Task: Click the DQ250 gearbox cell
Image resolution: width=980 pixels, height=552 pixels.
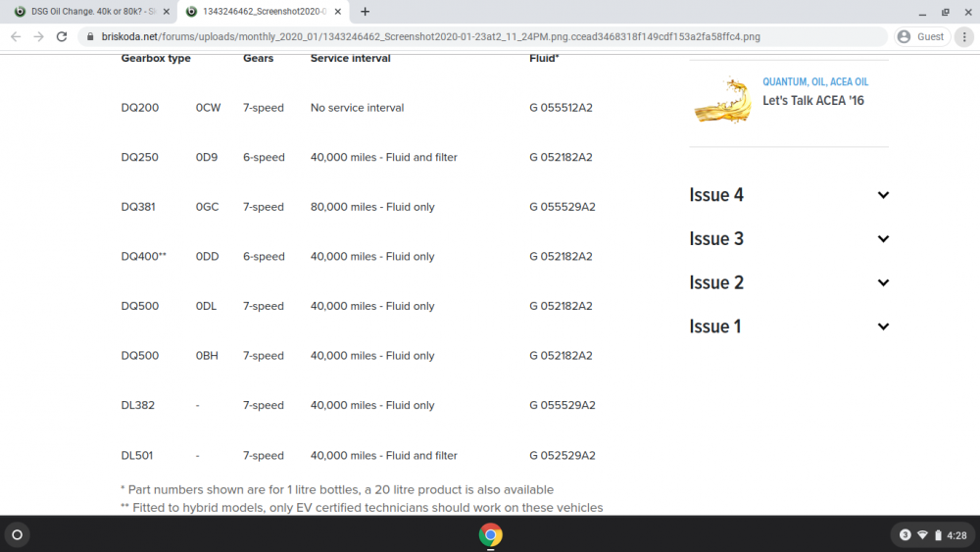Action: 139,157
